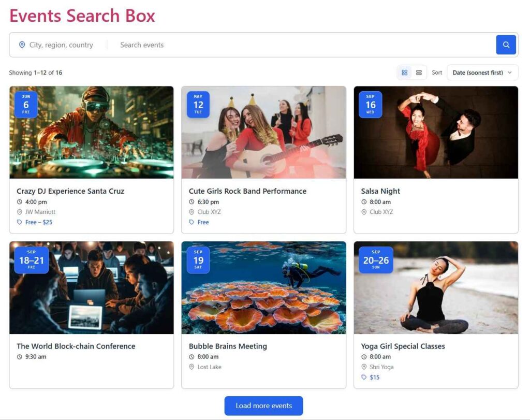530x420 pixels.
Task: Click the beach yoga thumbnail image
Action: (436, 287)
